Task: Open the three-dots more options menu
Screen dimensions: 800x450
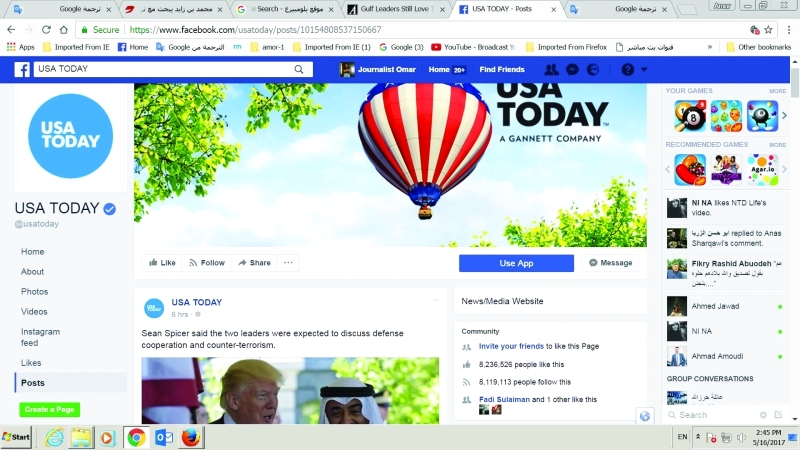Action: tap(288, 263)
